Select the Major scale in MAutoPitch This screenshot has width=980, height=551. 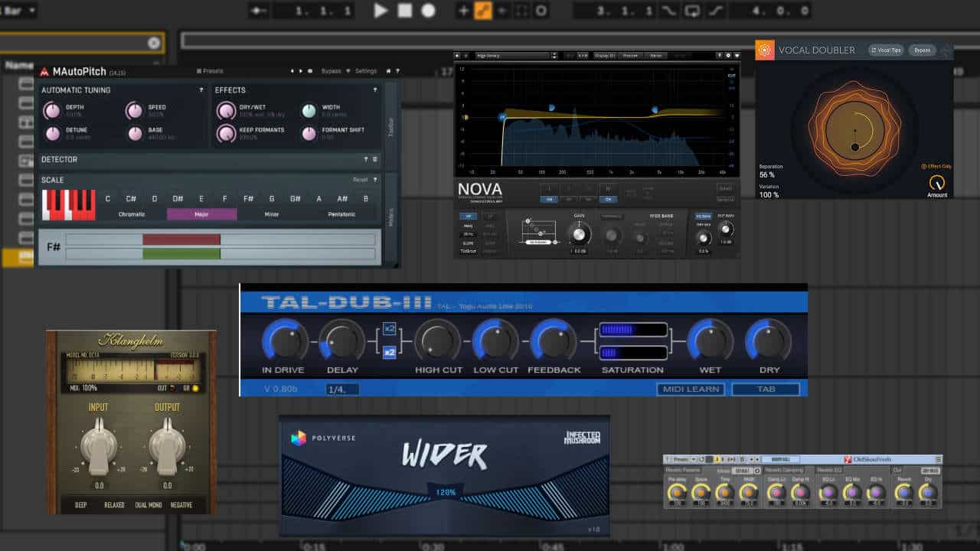coord(201,214)
